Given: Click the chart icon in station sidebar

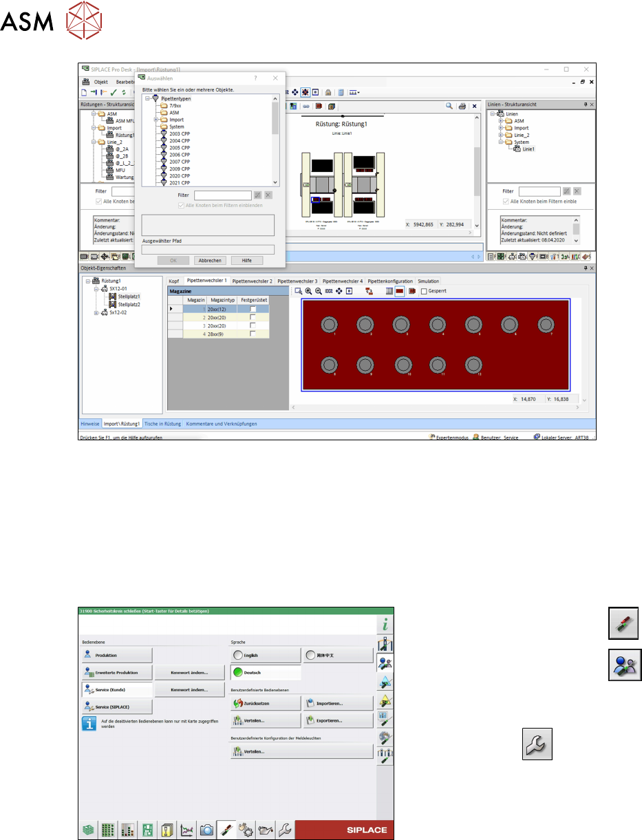Looking at the screenshot, I should [385, 718].
